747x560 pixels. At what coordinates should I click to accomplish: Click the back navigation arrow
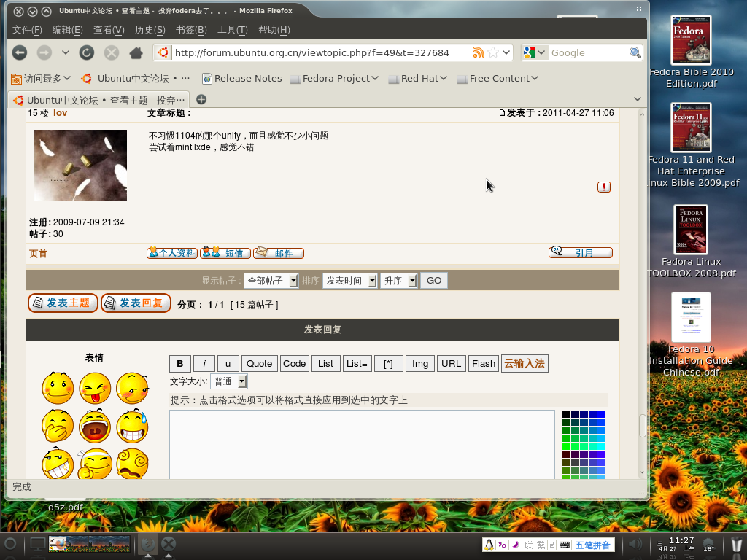(x=20, y=52)
